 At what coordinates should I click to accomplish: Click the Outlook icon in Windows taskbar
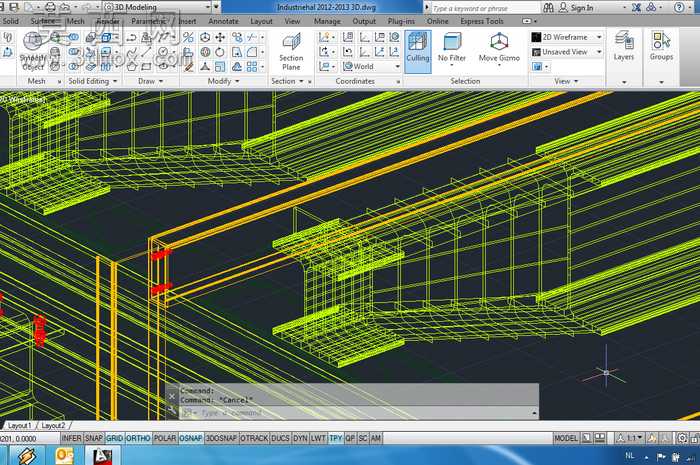pyautogui.click(x=64, y=456)
